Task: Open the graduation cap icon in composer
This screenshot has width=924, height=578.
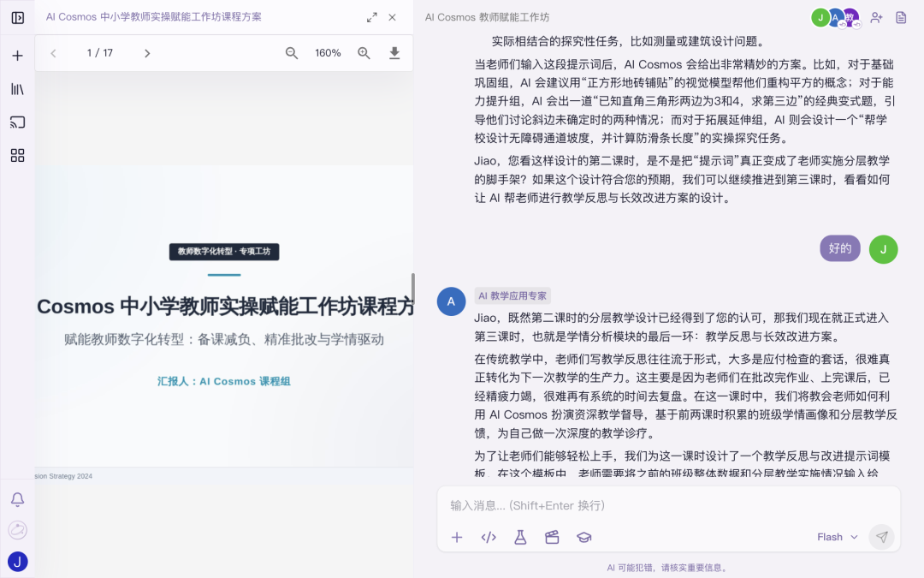Action: pyautogui.click(x=584, y=537)
